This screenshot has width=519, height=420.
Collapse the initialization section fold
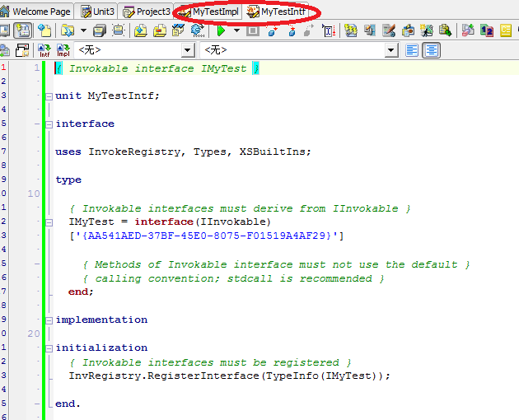[x=49, y=348]
